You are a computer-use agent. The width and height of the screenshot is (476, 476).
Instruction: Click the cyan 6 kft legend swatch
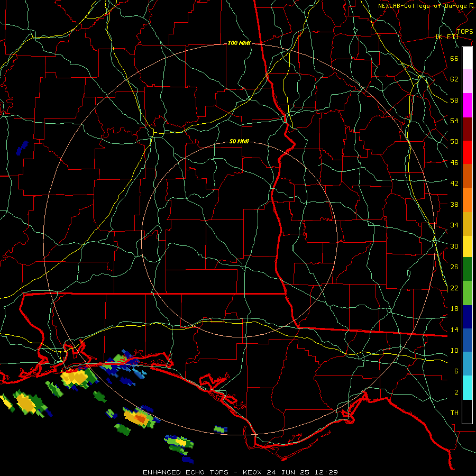coord(467,388)
